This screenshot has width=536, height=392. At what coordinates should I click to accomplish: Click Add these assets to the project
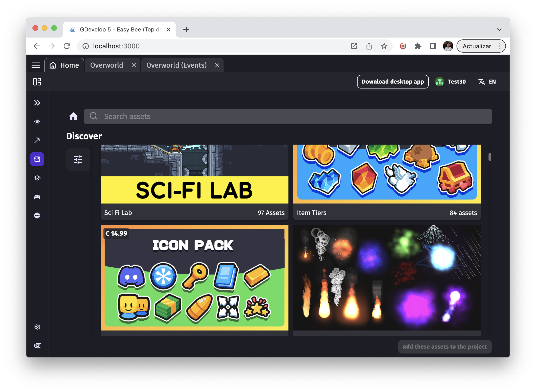(x=445, y=347)
